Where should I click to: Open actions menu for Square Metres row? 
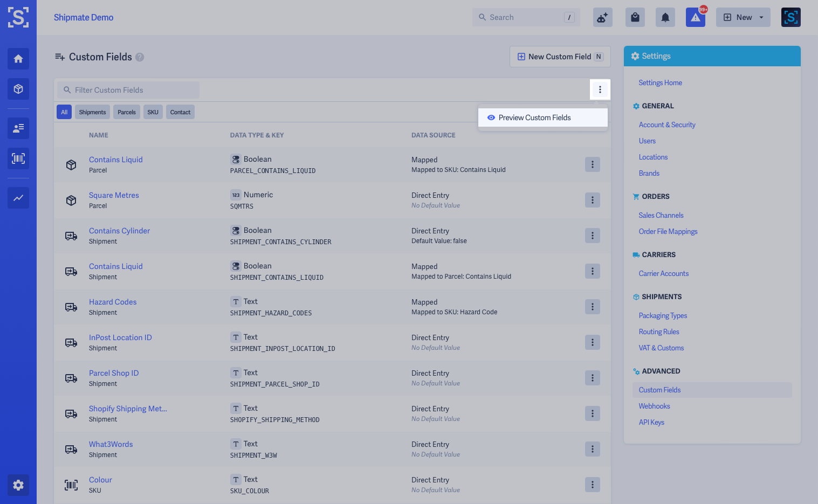pos(593,200)
